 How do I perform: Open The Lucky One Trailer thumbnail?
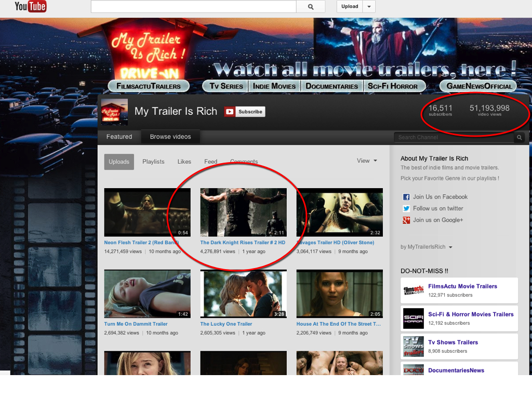(243, 294)
